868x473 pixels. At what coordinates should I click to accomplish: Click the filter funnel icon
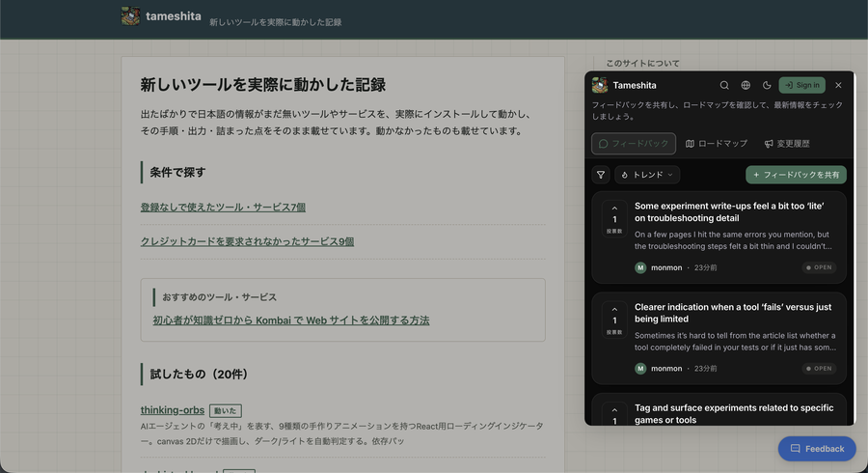click(x=601, y=175)
